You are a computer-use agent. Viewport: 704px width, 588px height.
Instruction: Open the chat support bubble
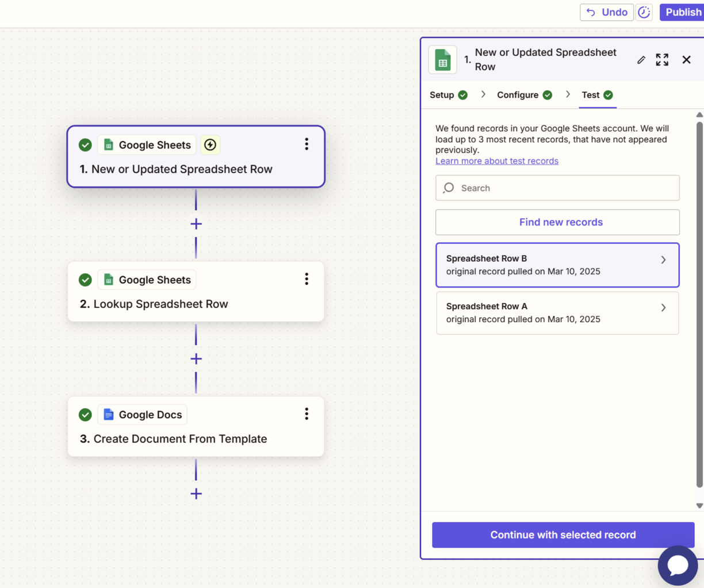678,565
